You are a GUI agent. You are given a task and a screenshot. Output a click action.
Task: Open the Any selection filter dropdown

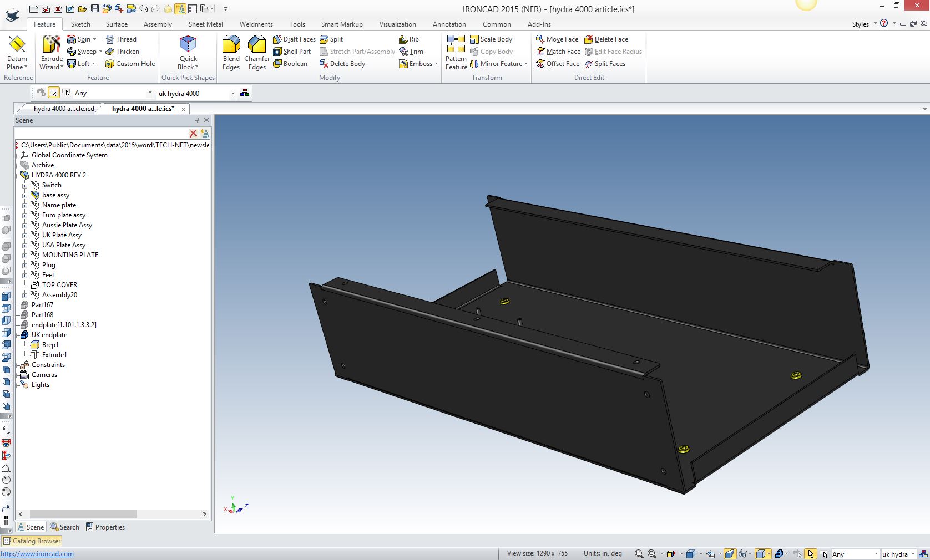[149, 93]
